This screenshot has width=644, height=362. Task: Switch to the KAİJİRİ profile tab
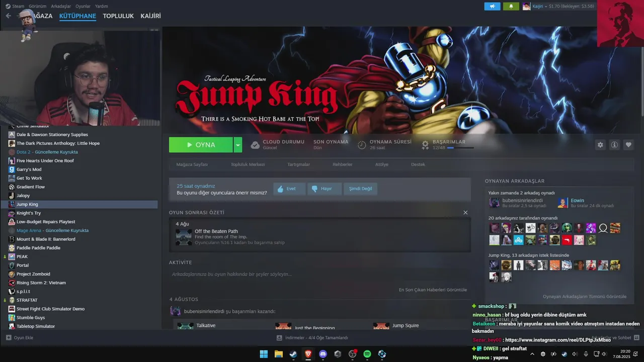[x=150, y=16]
